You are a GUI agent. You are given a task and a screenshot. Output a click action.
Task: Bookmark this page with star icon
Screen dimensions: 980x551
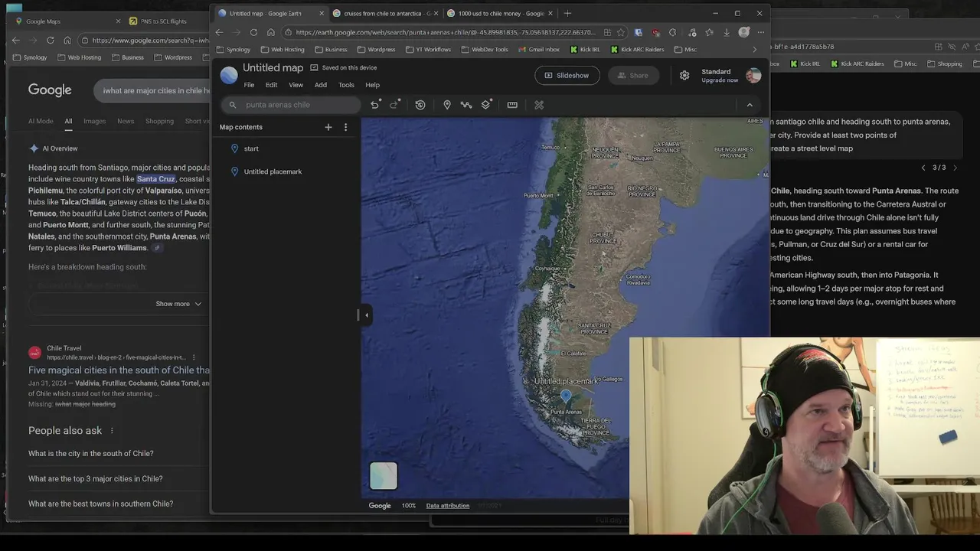point(621,32)
